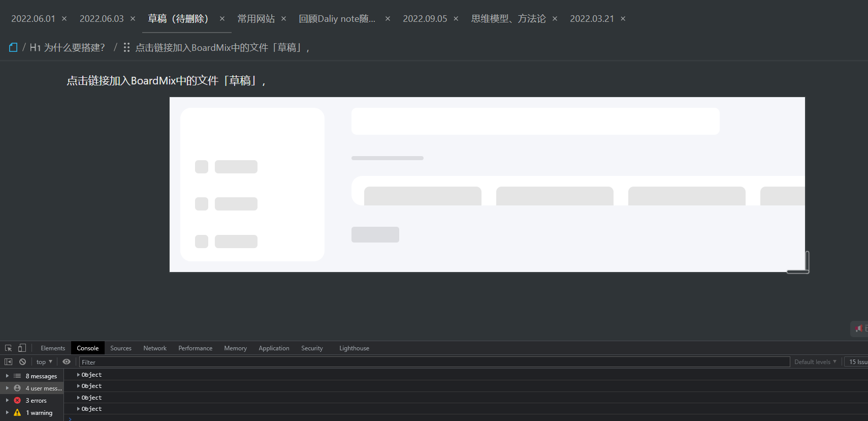Close the 常用网站 tab
The width and height of the screenshot is (868, 421).
[284, 19]
